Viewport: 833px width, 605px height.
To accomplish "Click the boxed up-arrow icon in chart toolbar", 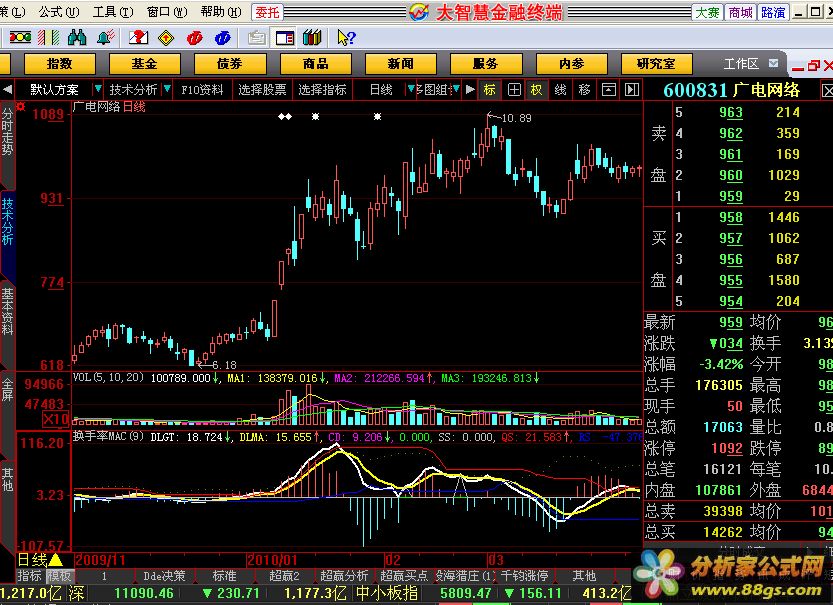I will [x=609, y=90].
